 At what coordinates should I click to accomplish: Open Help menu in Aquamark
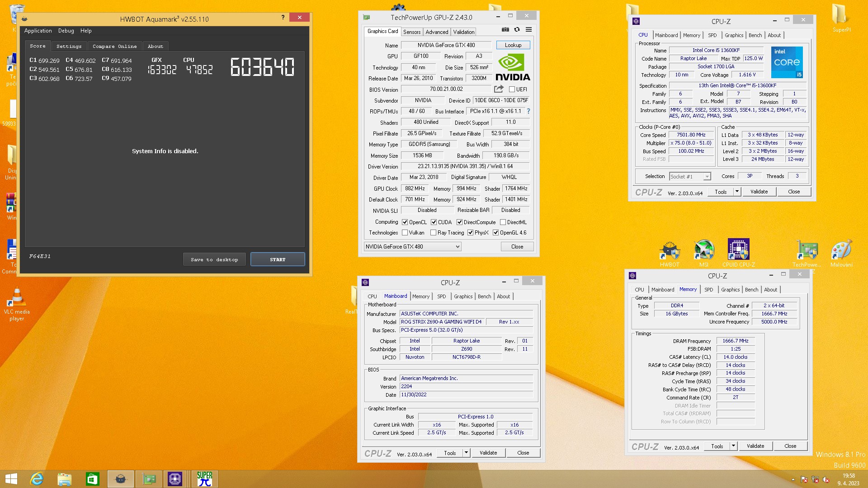(86, 31)
